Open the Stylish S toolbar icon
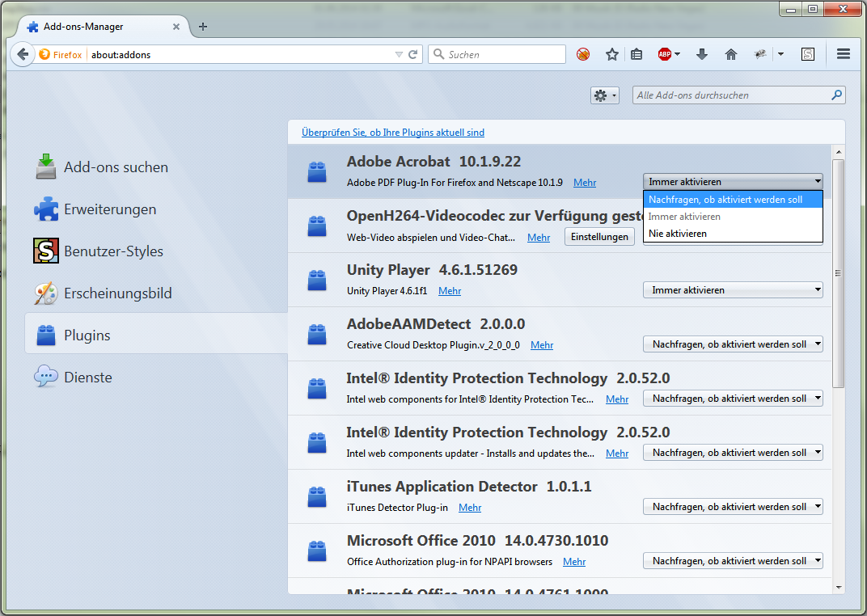The height and width of the screenshot is (616, 867). [x=808, y=54]
